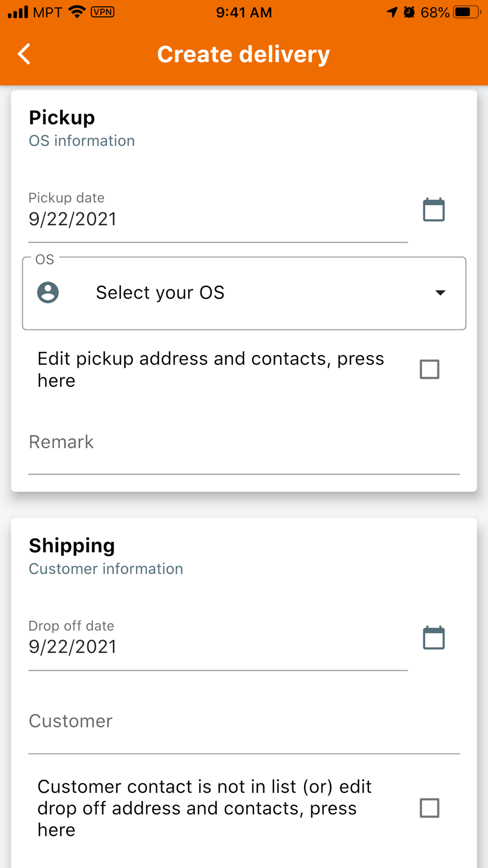Screen dimensions: 488x868
Task: Tap the location arrow status icon
Action: pos(392,12)
